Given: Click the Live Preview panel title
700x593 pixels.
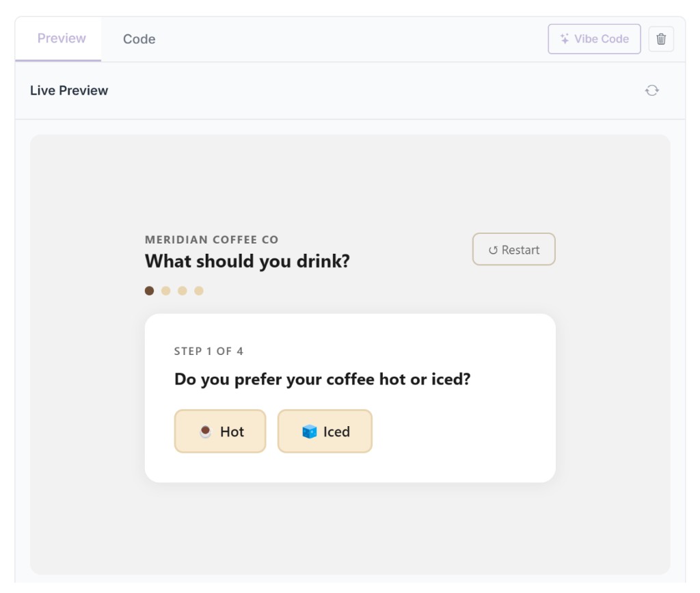Looking at the screenshot, I should pos(69,90).
